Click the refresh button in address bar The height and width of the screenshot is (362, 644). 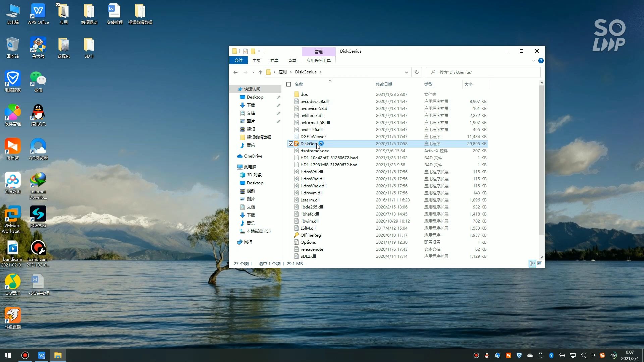click(x=417, y=72)
